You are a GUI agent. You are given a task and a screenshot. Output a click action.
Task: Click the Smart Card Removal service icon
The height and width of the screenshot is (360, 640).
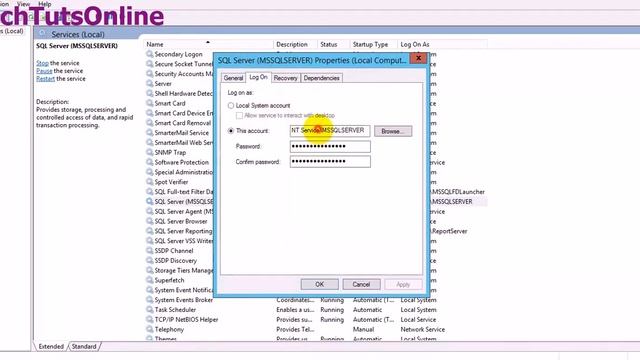[x=150, y=123]
